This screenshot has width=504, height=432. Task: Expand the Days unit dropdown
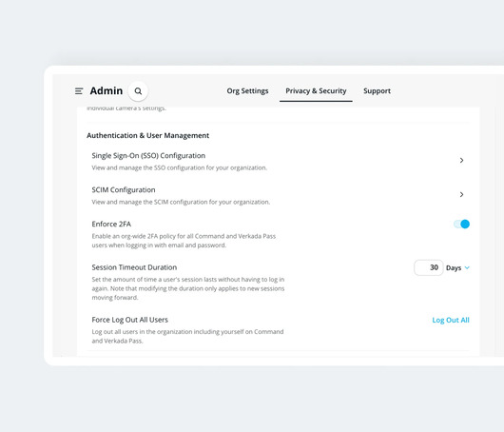point(457,267)
